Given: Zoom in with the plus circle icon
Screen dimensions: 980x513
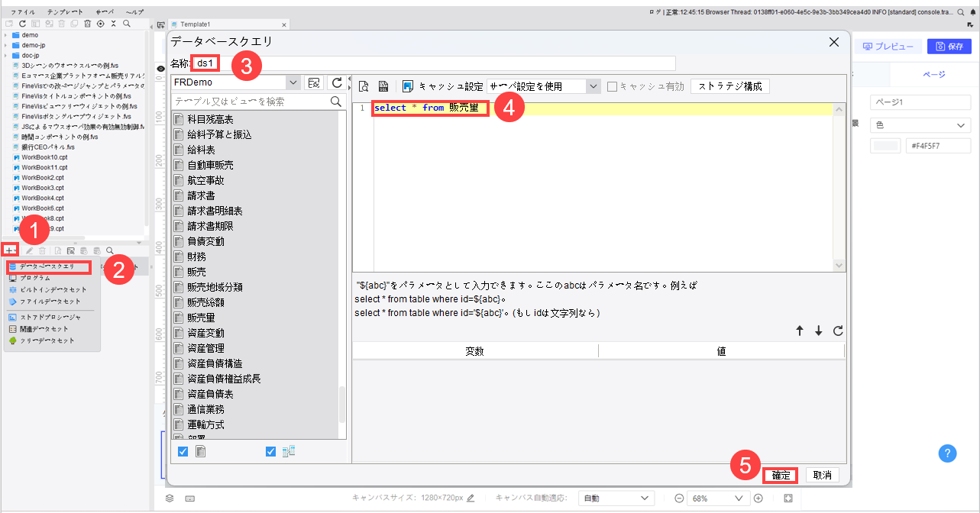Looking at the screenshot, I should coord(758,498).
